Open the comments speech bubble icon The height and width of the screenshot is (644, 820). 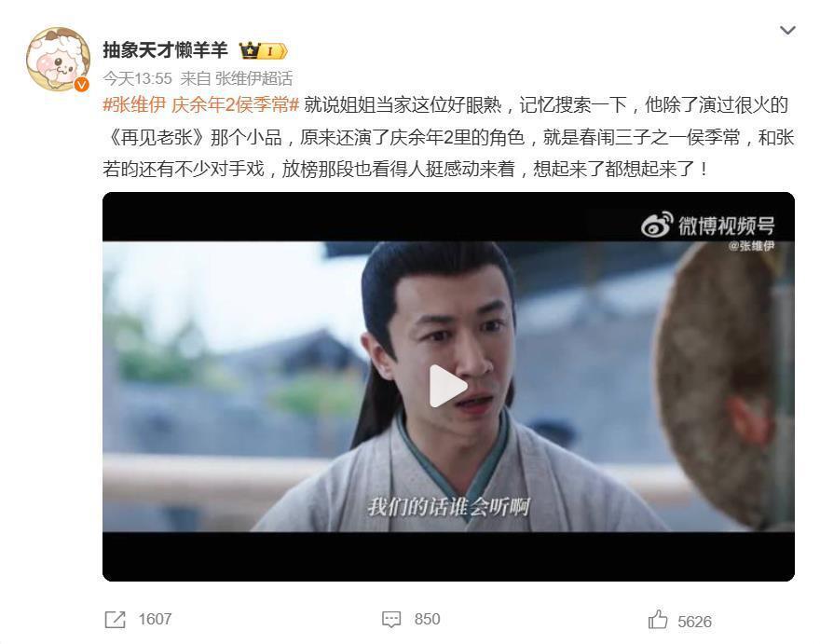(391, 620)
